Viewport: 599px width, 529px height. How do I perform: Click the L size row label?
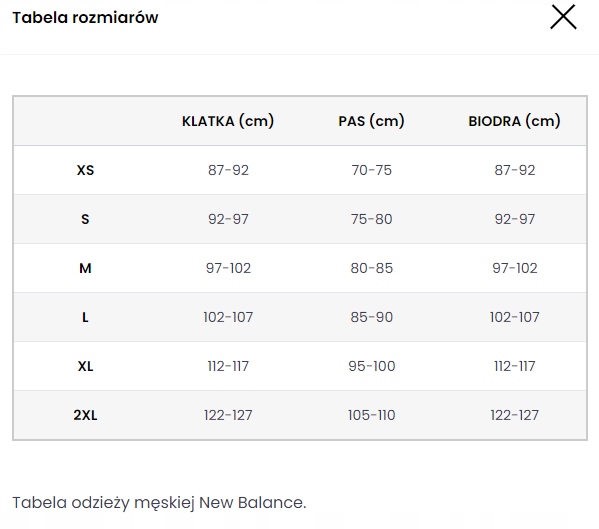[85, 317]
